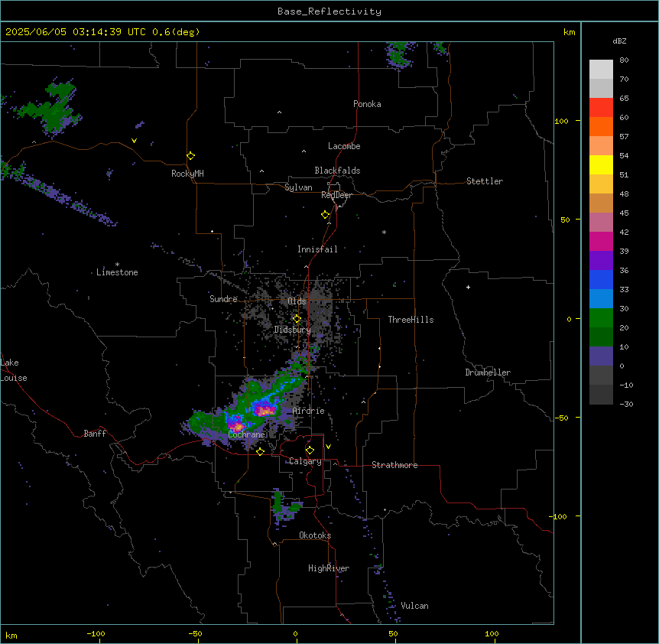This screenshot has width=659, height=644.
Task: Click the yellow v marker northeast of Calgary
Action: tap(328, 447)
